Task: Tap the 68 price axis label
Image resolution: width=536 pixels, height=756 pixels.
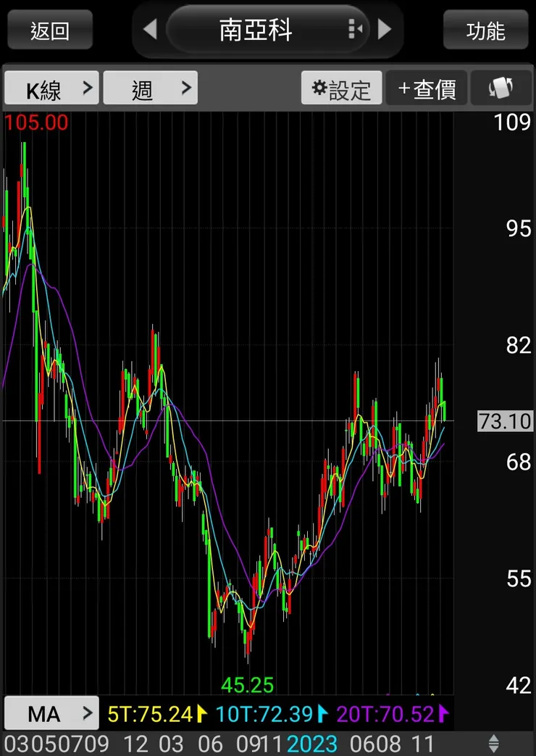Action: pyautogui.click(x=519, y=462)
